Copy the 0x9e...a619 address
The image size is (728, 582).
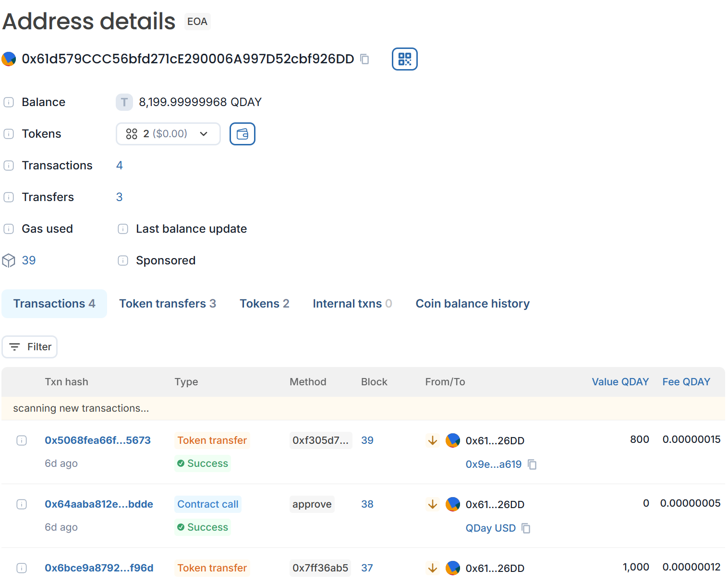[x=532, y=464]
